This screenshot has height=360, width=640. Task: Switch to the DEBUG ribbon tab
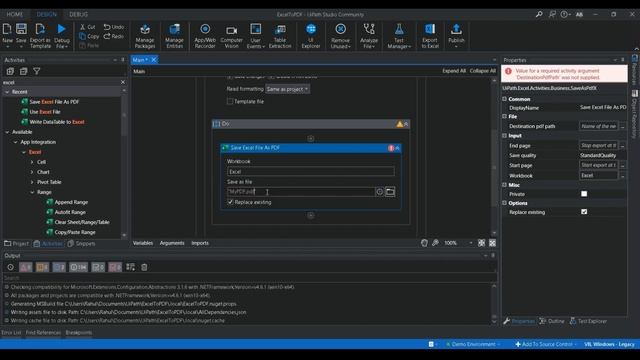point(78,14)
